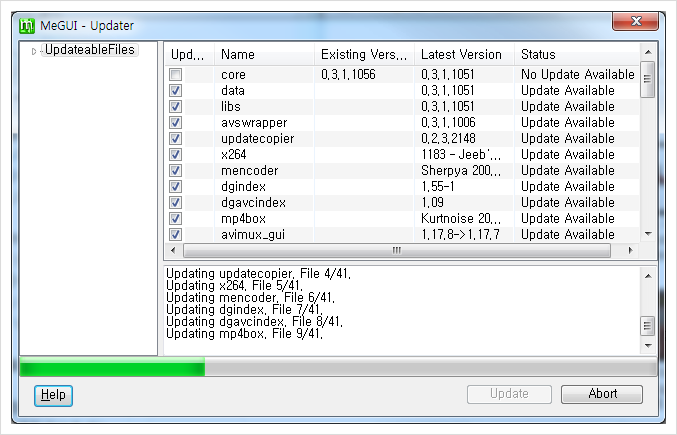677x435 pixels.
Task: Click the disabled Update button
Action: pos(509,394)
